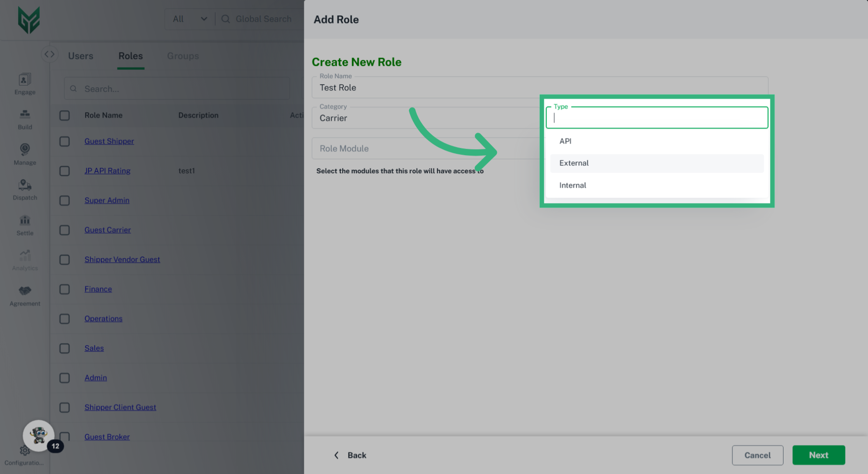Toggle the Super Admin row checkbox

(65, 200)
